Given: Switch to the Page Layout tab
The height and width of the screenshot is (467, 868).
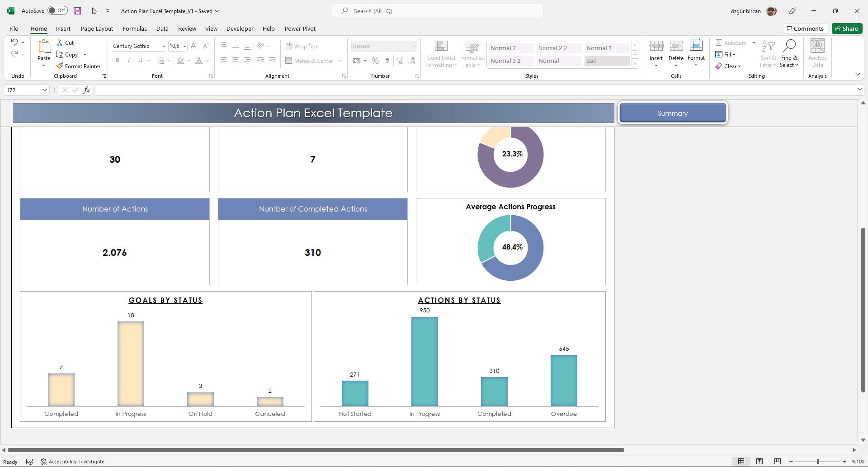Looking at the screenshot, I should pyautogui.click(x=97, y=28).
